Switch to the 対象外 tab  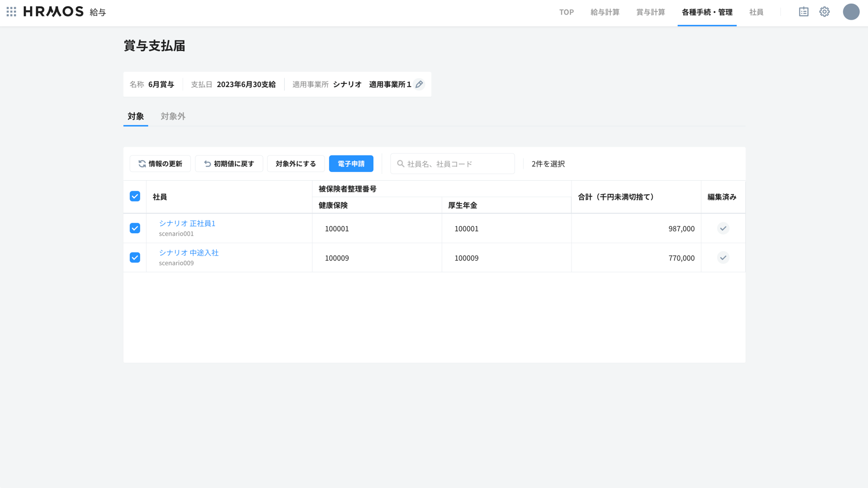tap(173, 116)
